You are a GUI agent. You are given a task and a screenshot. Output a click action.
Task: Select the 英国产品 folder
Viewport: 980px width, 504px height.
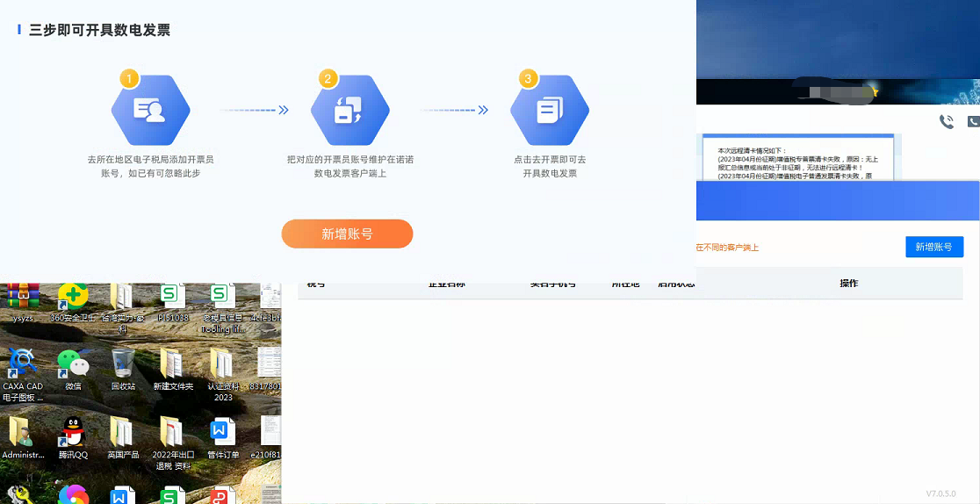123,433
